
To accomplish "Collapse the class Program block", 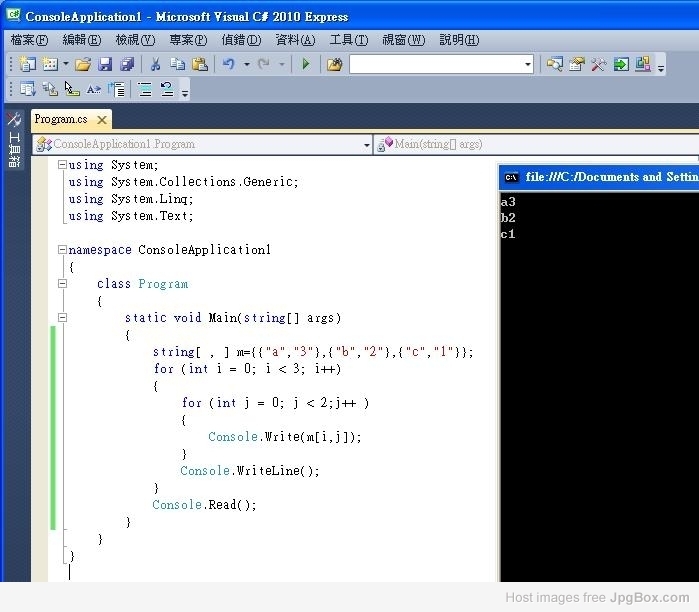I will pos(62,284).
